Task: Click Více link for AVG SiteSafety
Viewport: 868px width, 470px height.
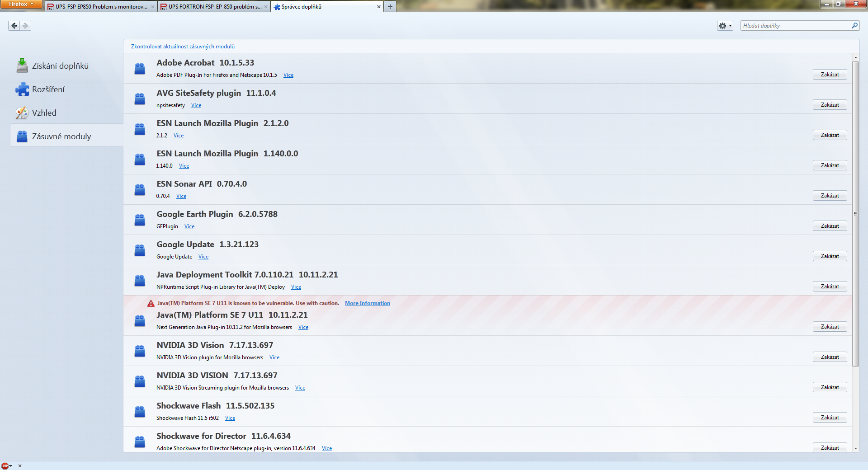Action: [x=196, y=105]
